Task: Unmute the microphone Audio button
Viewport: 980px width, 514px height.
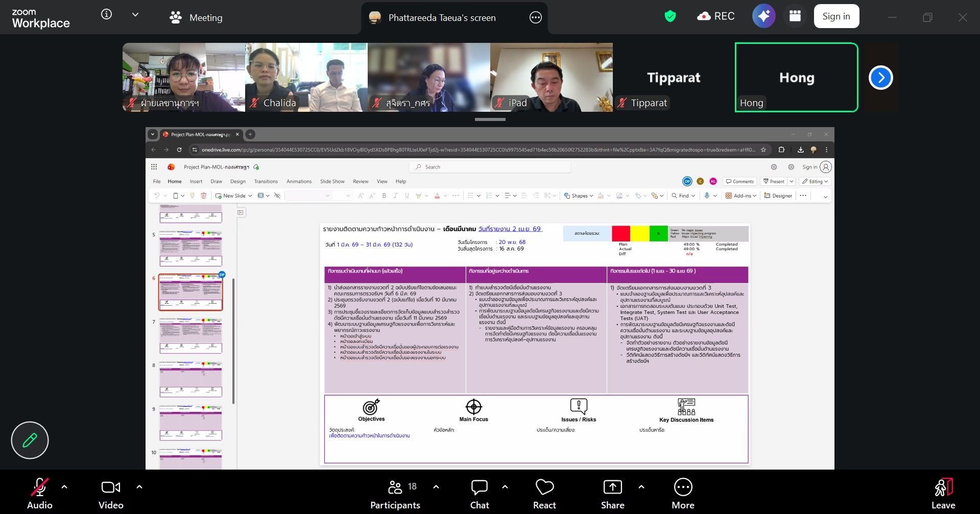Action: pos(39,494)
